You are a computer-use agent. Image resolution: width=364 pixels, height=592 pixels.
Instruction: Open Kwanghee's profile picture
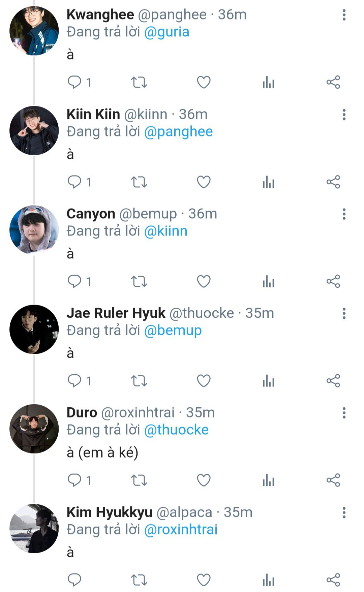point(34,31)
